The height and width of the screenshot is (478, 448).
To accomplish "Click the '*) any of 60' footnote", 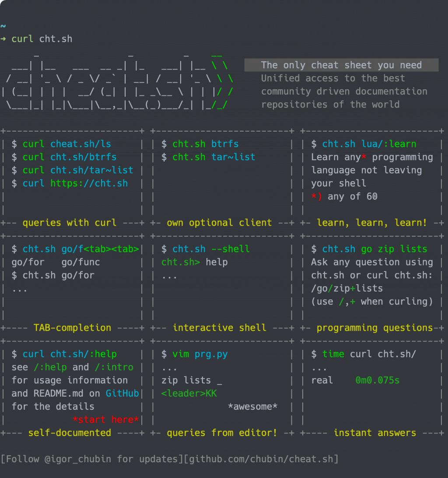I will (344, 196).
